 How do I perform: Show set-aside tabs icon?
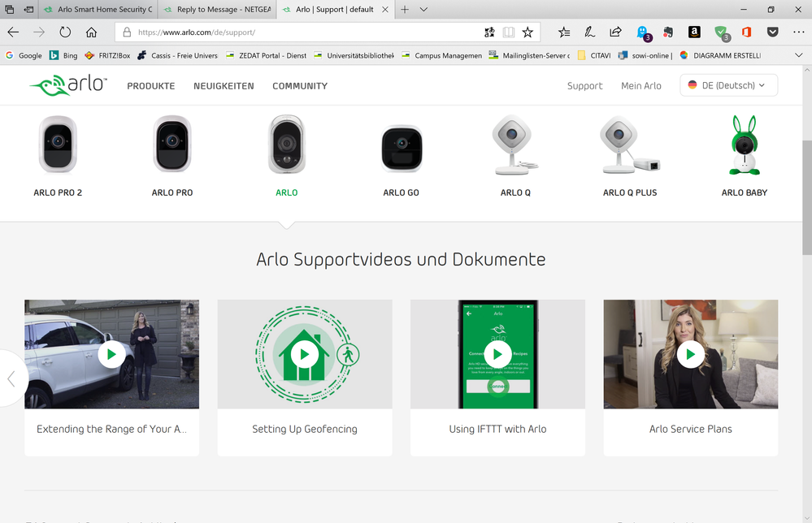[10, 9]
